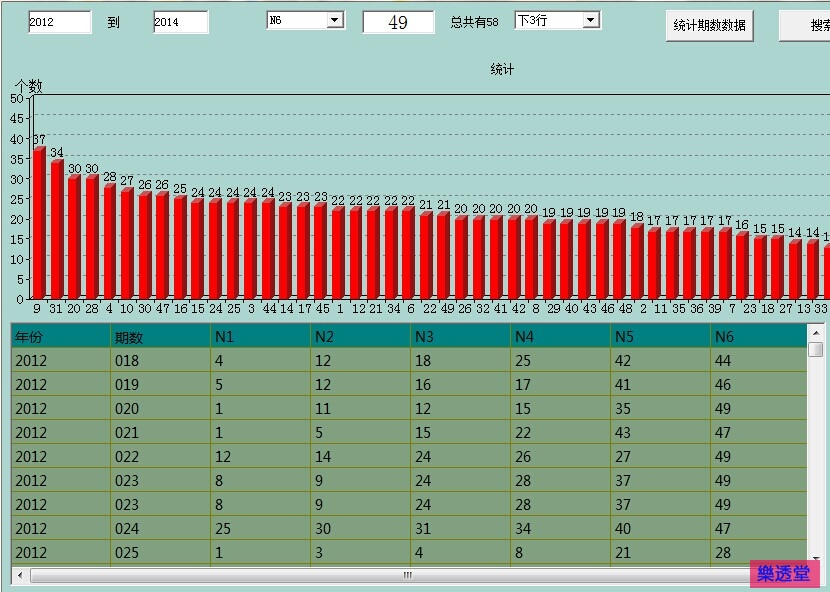Viewport: 830px width, 592px height.
Task: Select period cell 024
Action: 160,528
